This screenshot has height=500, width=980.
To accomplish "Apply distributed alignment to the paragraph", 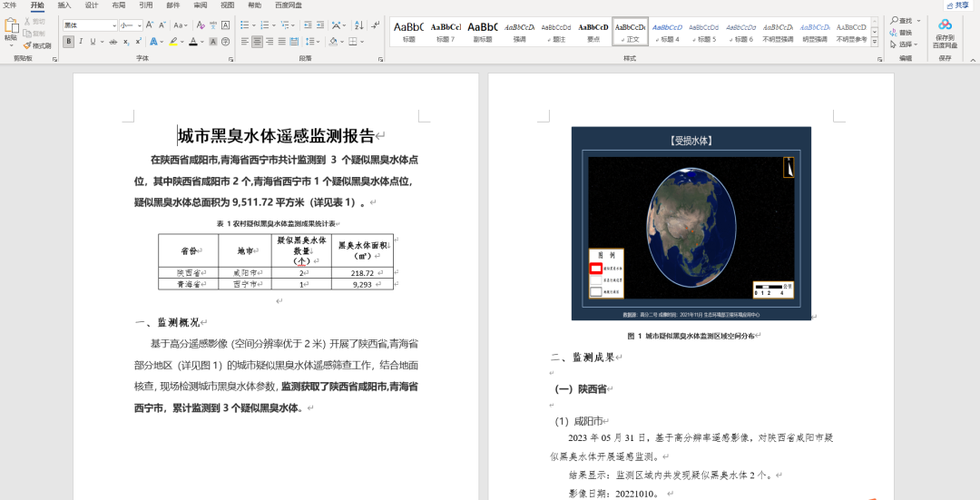I will [x=294, y=42].
